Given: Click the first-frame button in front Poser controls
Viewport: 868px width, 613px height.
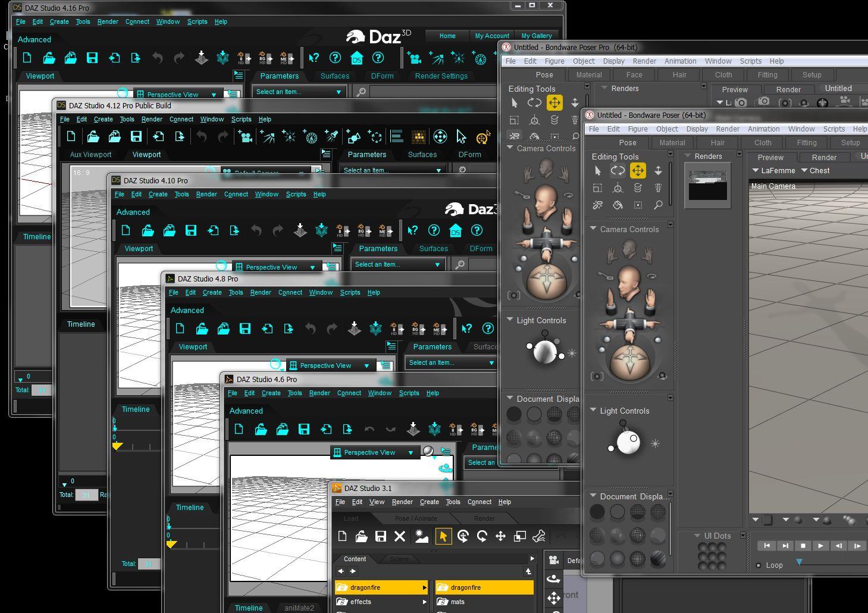Looking at the screenshot, I should (767, 546).
